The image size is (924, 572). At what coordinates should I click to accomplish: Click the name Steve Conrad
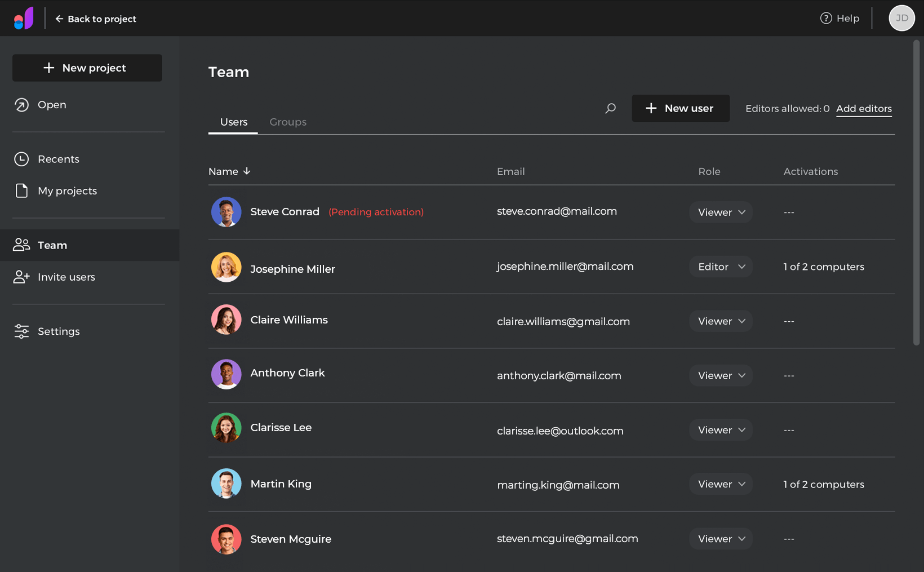pos(285,211)
